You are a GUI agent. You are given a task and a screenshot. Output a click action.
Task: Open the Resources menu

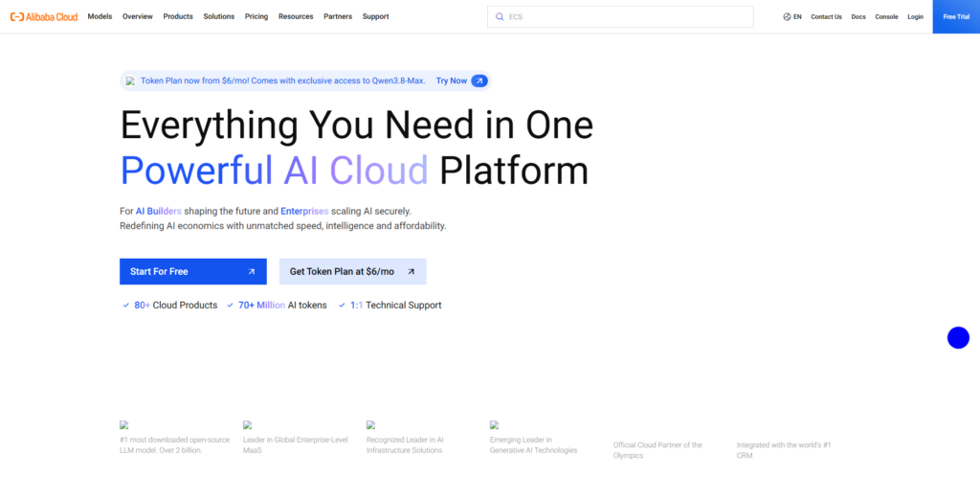pyautogui.click(x=296, y=17)
